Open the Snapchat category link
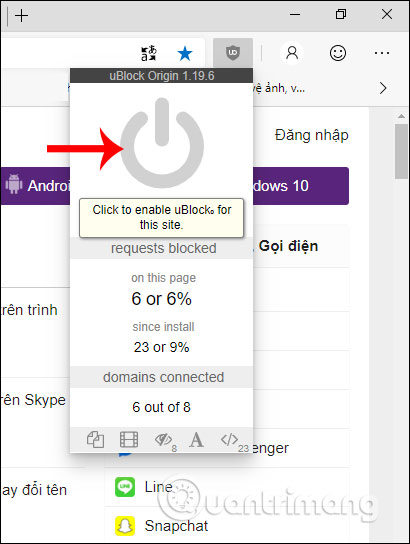Screen dimensions: 410x544 (176, 526)
